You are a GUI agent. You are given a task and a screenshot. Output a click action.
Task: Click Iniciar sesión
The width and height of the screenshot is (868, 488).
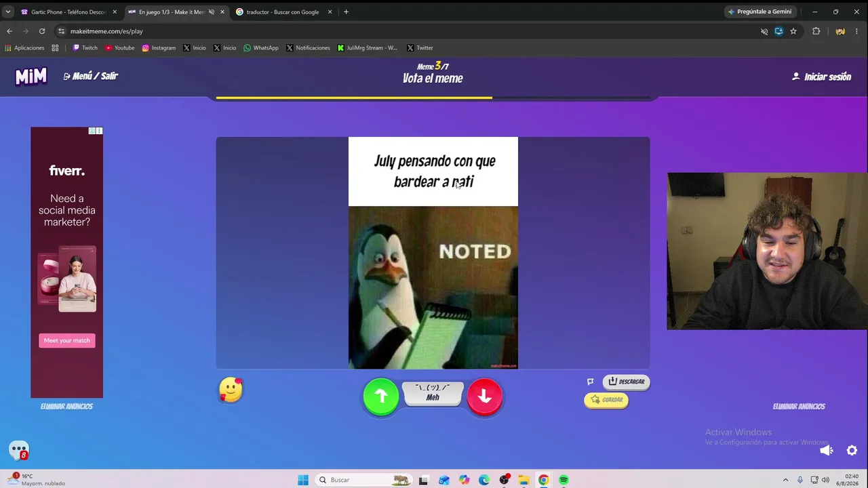pos(821,77)
